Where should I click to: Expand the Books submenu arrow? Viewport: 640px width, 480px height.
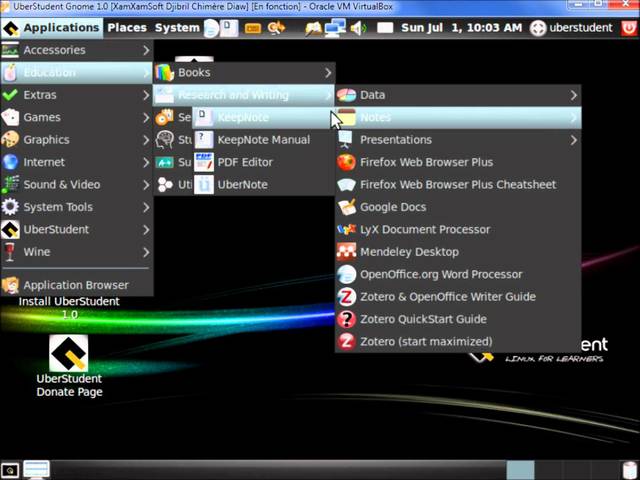(328, 73)
